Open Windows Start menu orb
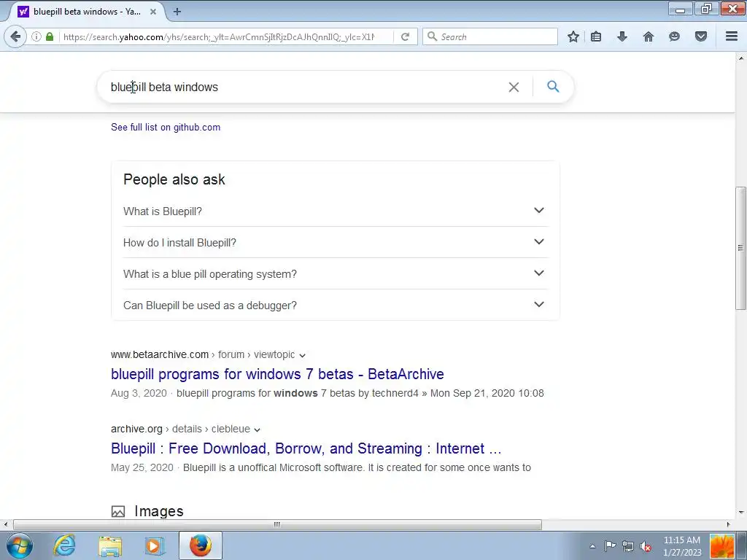747x560 pixels. click(19, 545)
